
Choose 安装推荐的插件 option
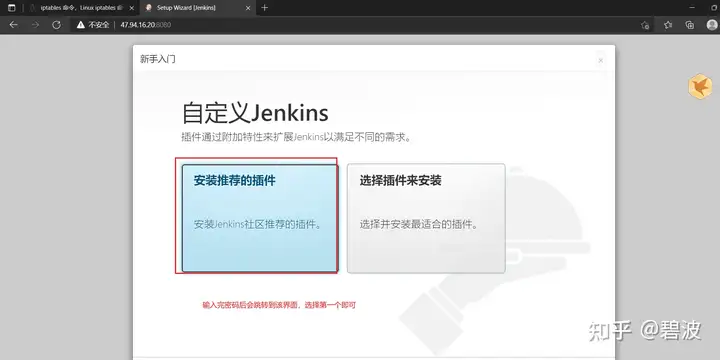coord(260,218)
